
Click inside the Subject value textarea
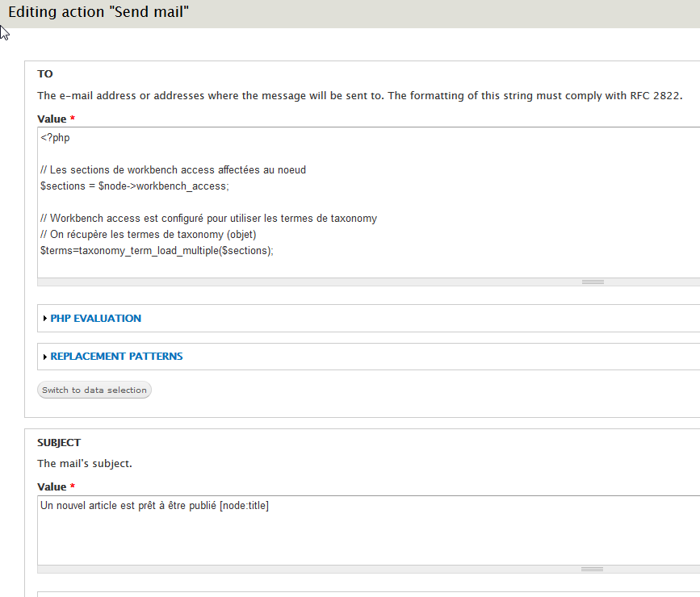point(369,530)
